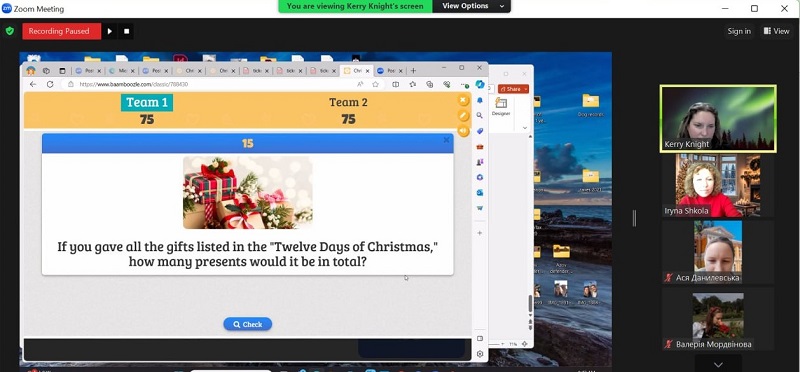Select Iryna Shkola's video thumbnail
Image resolution: width=800 pixels, height=372 pixels.
pyautogui.click(x=718, y=186)
